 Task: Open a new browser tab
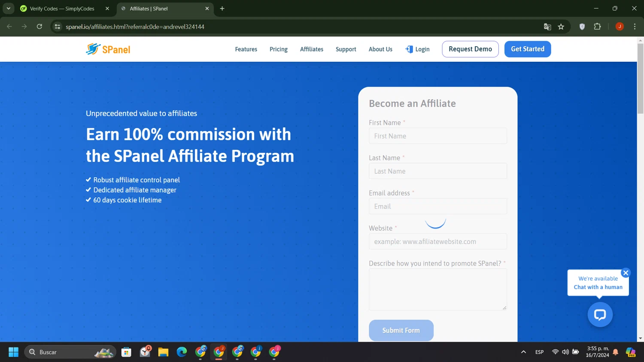pos(222,9)
